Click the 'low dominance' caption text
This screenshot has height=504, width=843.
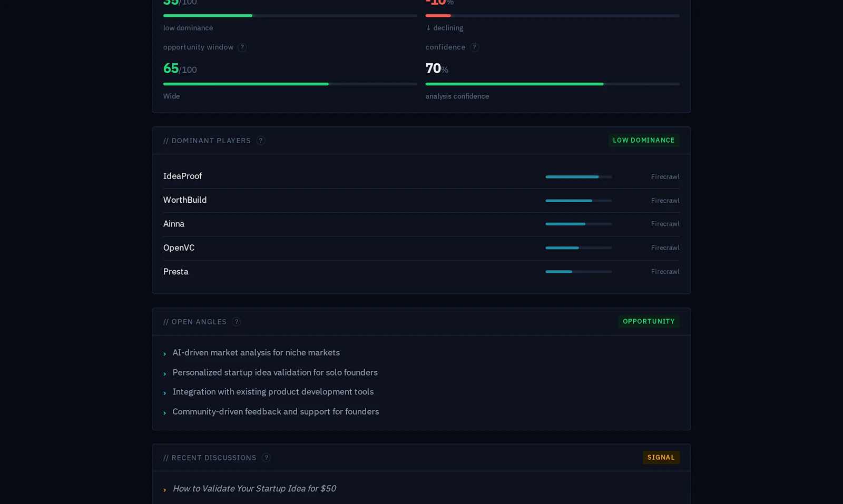[188, 28]
